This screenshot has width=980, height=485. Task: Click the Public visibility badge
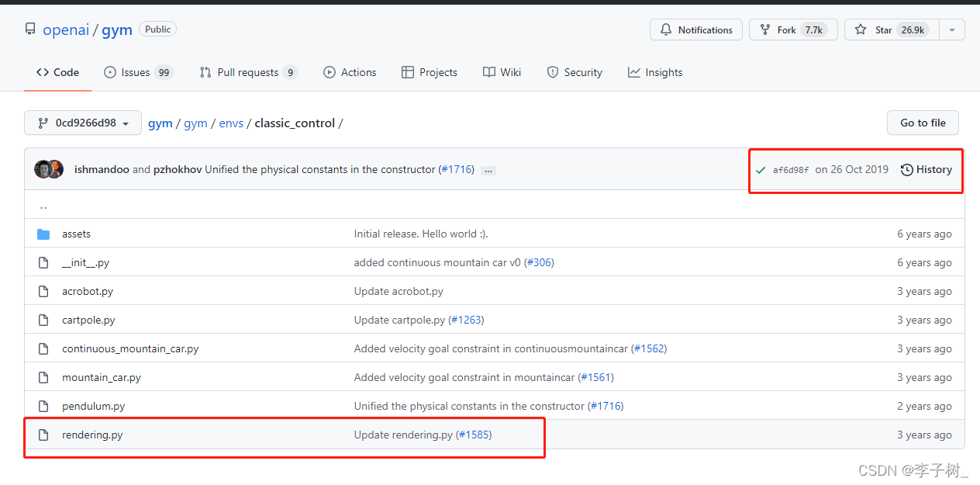pos(157,29)
